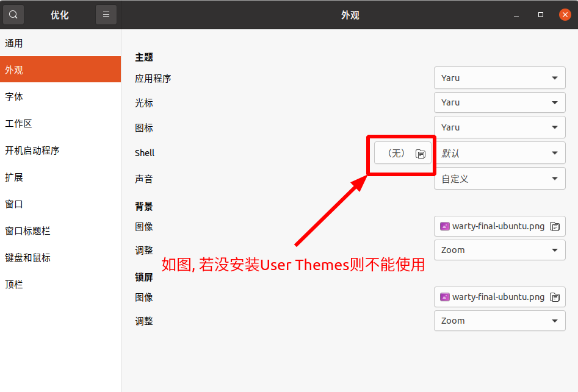This screenshot has width=578, height=392.
Task: Click the Shell theme file chooser icon
Action: 421,154
